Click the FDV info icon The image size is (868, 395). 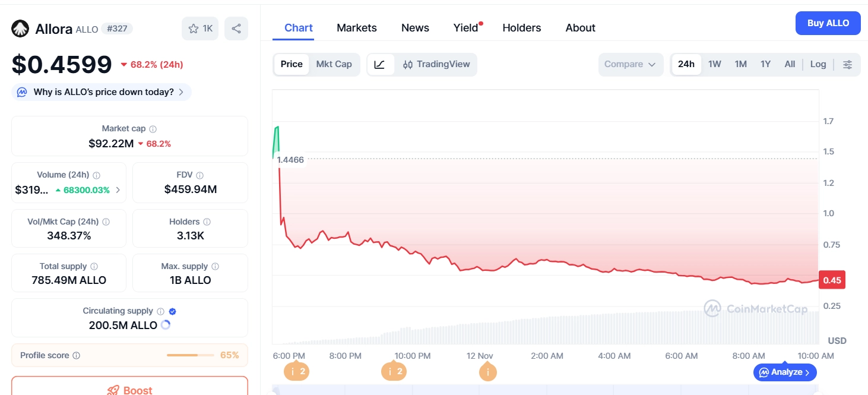click(x=200, y=175)
